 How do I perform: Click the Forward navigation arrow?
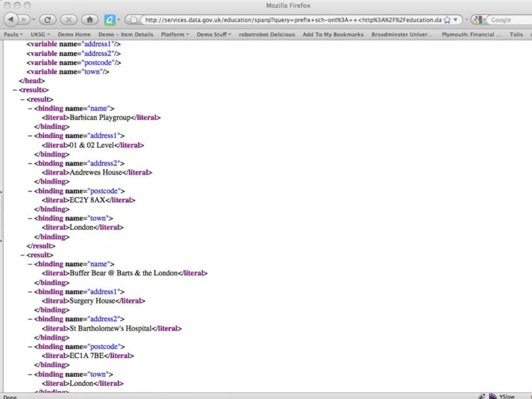24,19
